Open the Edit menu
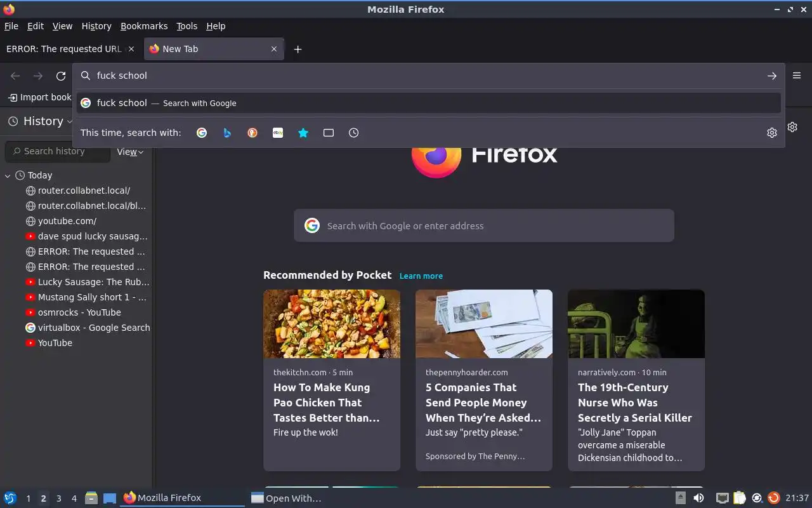Image resolution: width=812 pixels, height=508 pixels. tap(36, 26)
